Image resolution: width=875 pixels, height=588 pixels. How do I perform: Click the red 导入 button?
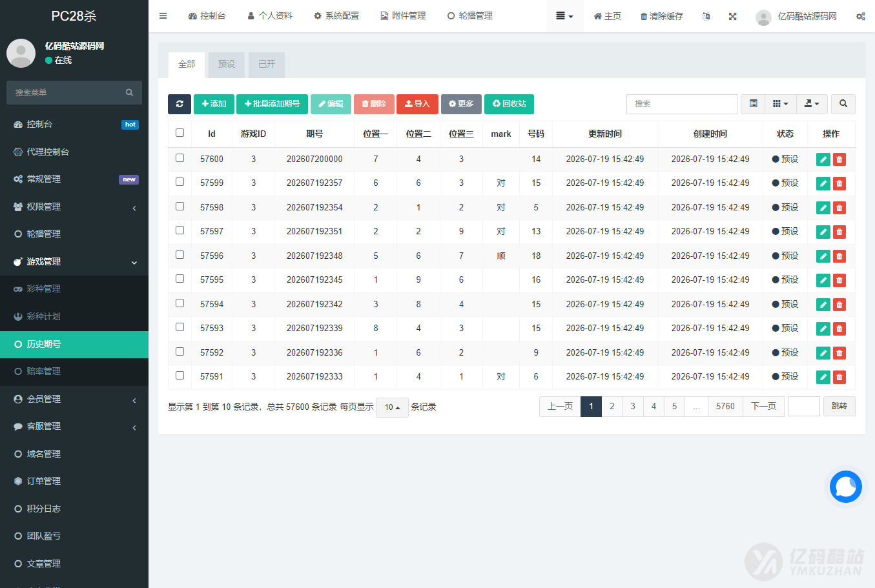point(417,104)
